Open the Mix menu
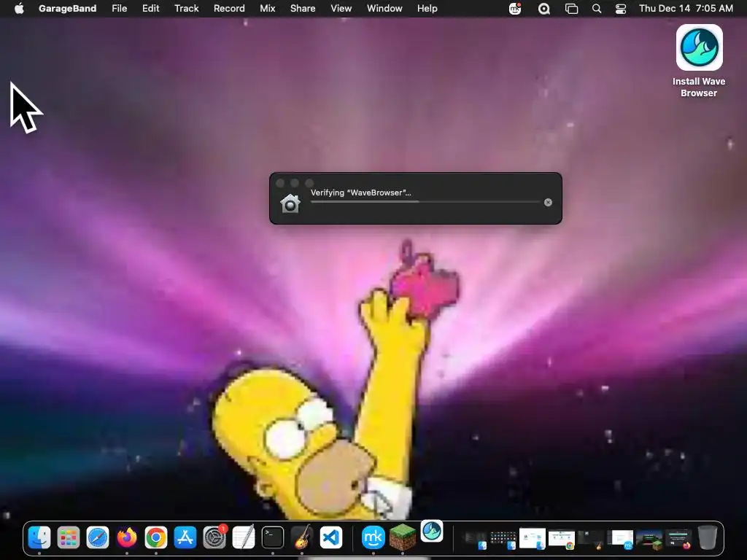This screenshot has width=747, height=560. pos(267,9)
